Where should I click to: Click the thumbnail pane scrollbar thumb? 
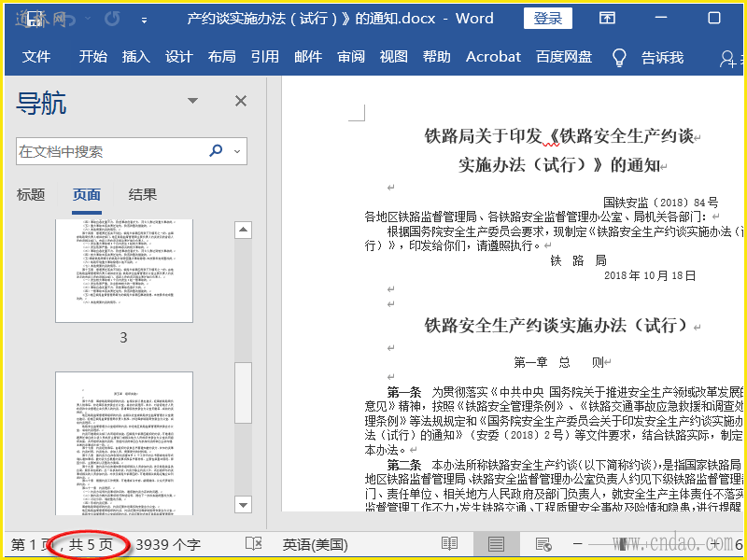243,393
